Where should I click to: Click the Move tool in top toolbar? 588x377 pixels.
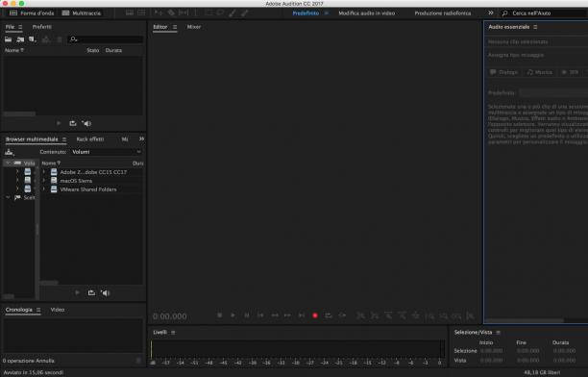point(159,13)
